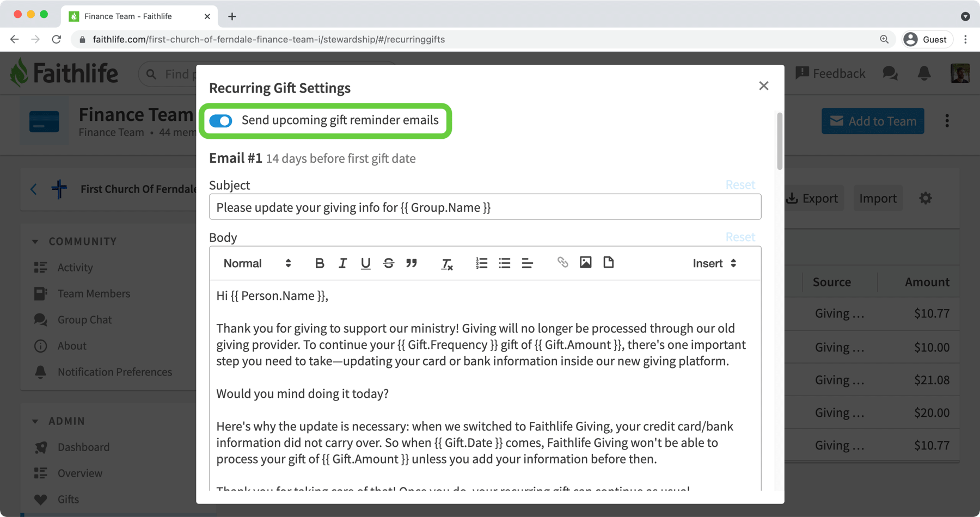Sort by the Amount column header
980x517 pixels.
coord(927,282)
